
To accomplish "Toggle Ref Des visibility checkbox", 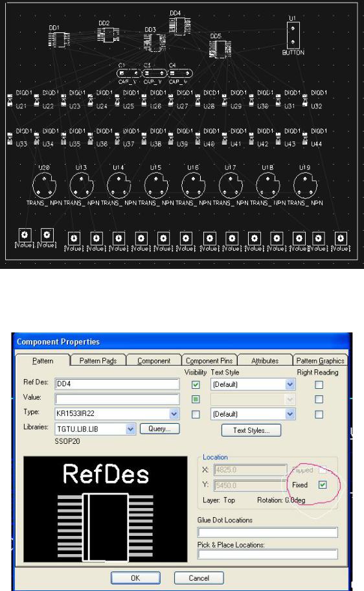I will [196, 385].
